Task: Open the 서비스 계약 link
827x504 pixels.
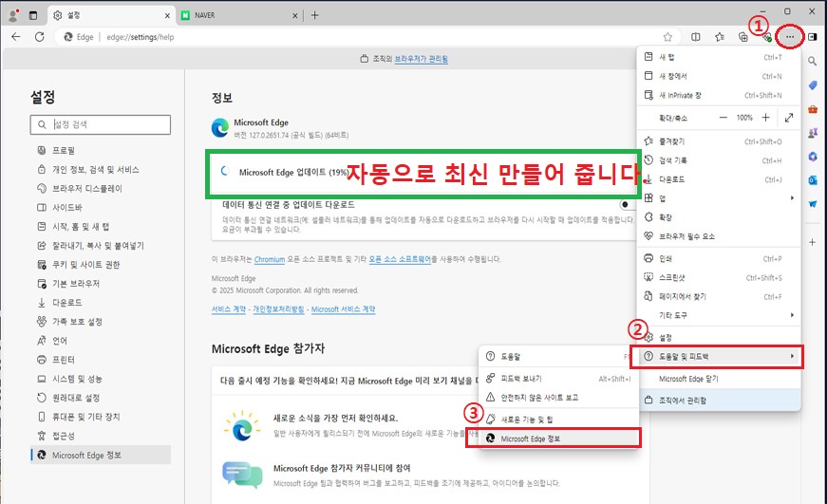Action: coord(229,309)
